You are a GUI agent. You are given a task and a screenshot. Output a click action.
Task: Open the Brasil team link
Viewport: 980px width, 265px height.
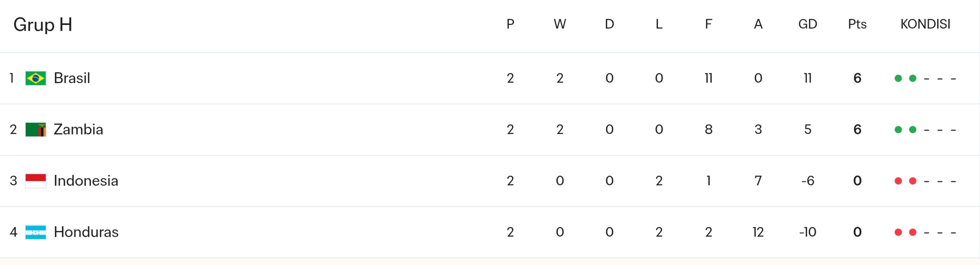[72, 78]
